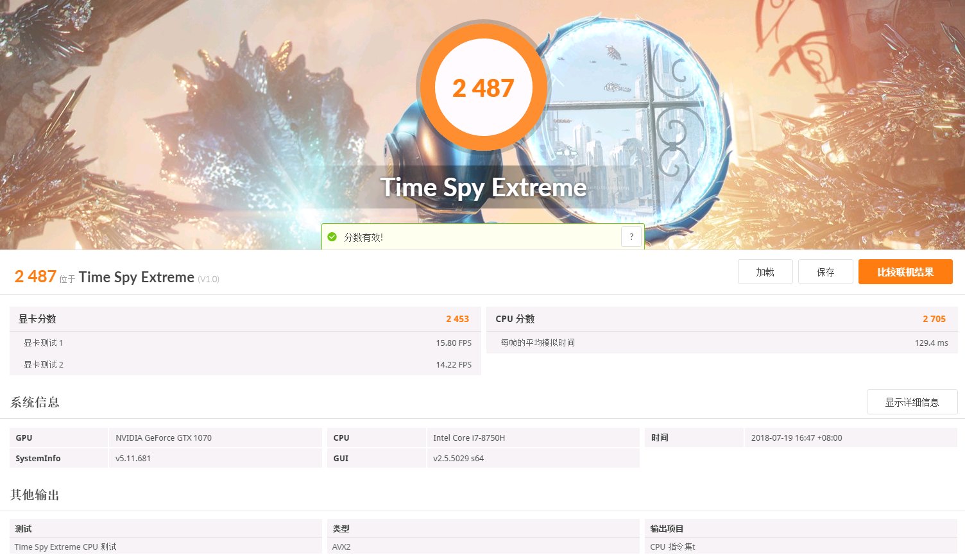
Task: Open the question mark help button
Action: pyautogui.click(x=631, y=237)
